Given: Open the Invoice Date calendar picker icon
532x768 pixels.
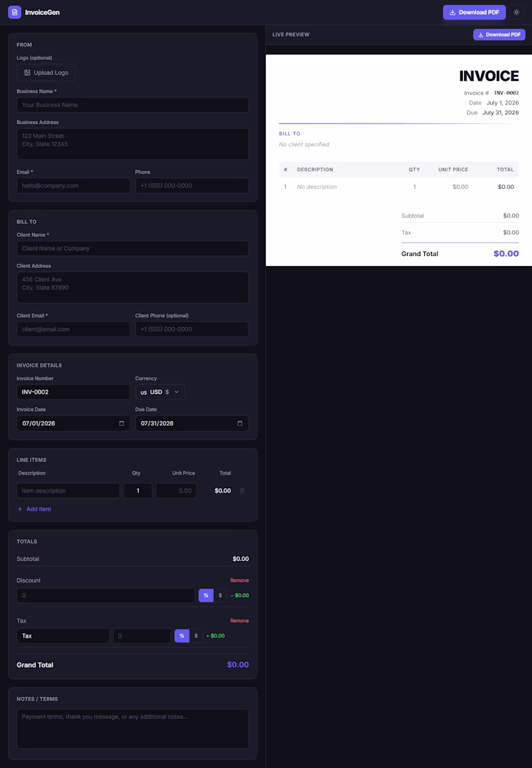Looking at the screenshot, I should pyautogui.click(x=122, y=423).
